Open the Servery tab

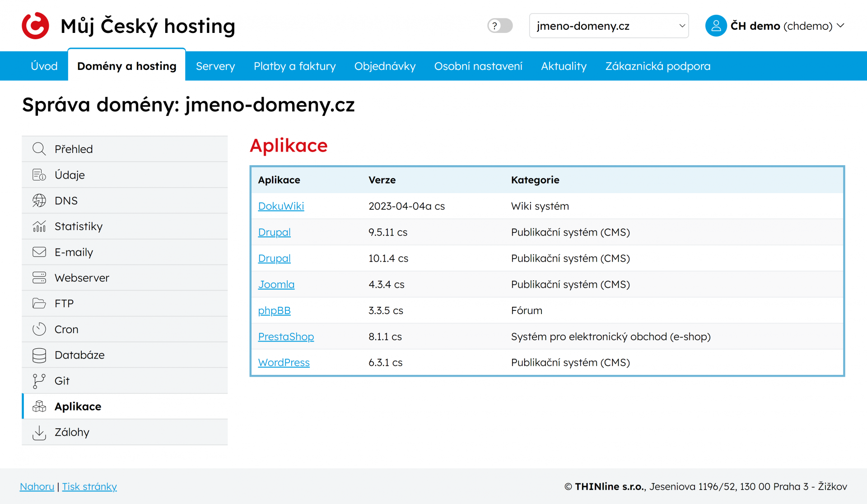pos(215,66)
